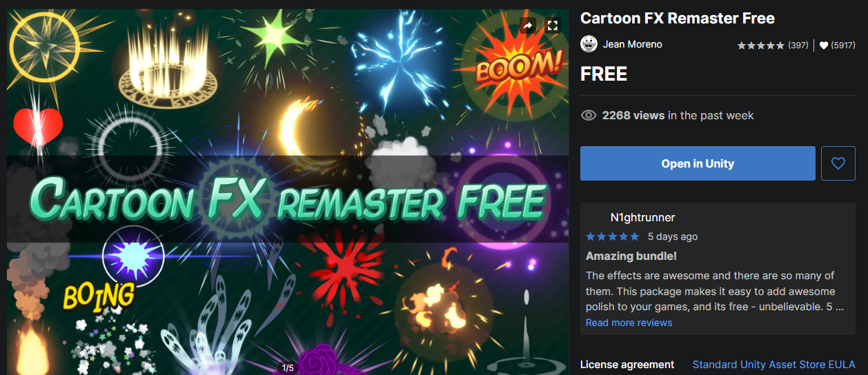The width and height of the screenshot is (868, 375).
Task: Click the 5 days ago review date
Action: pos(673,236)
